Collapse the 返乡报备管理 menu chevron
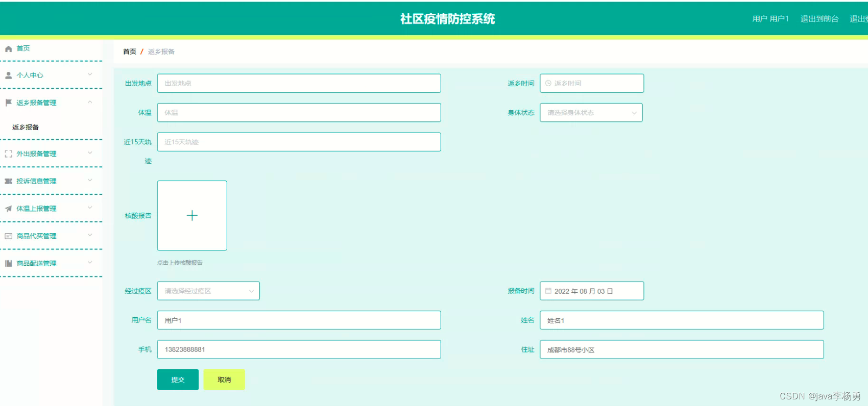Viewport: 868px width, 406px height. pyautogui.click(x=90, y=102)
